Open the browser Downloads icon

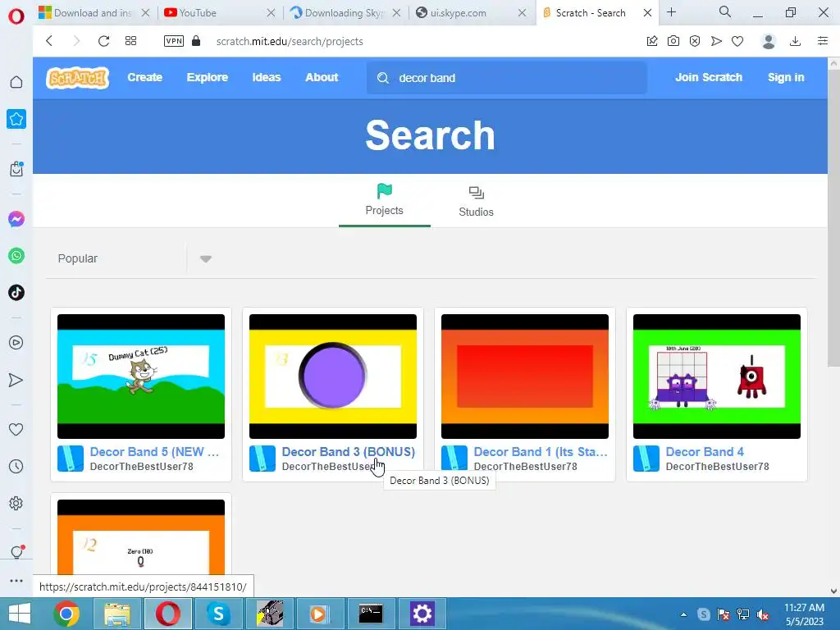[x=796, y=41]
